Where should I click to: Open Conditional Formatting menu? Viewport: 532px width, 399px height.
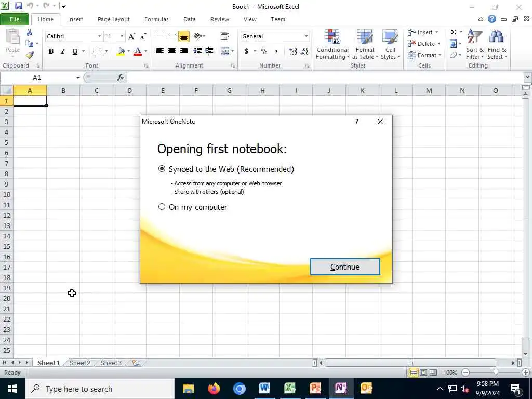(x=332, y=45)
